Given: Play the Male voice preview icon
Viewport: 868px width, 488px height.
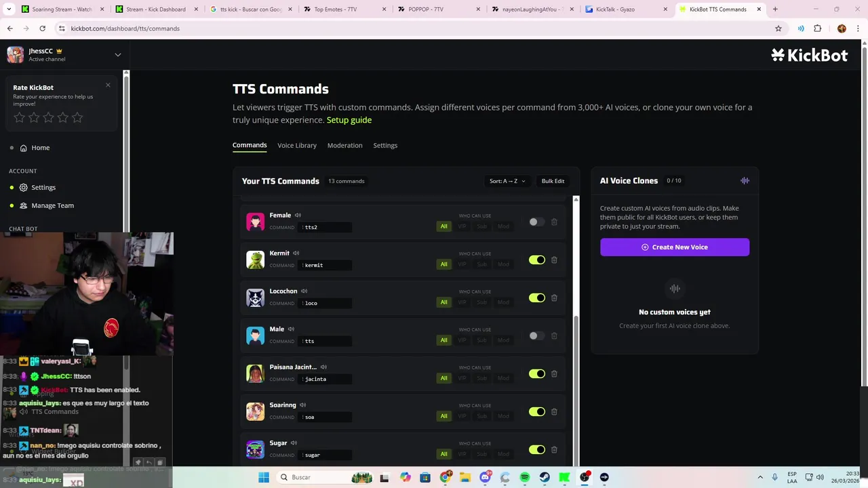Looking at the screenshot, I should coord(291,329).
